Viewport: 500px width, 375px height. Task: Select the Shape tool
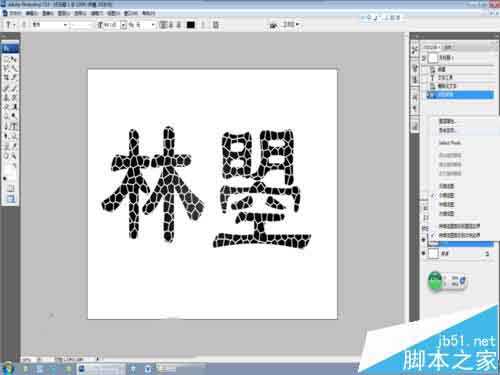point(14,136)
